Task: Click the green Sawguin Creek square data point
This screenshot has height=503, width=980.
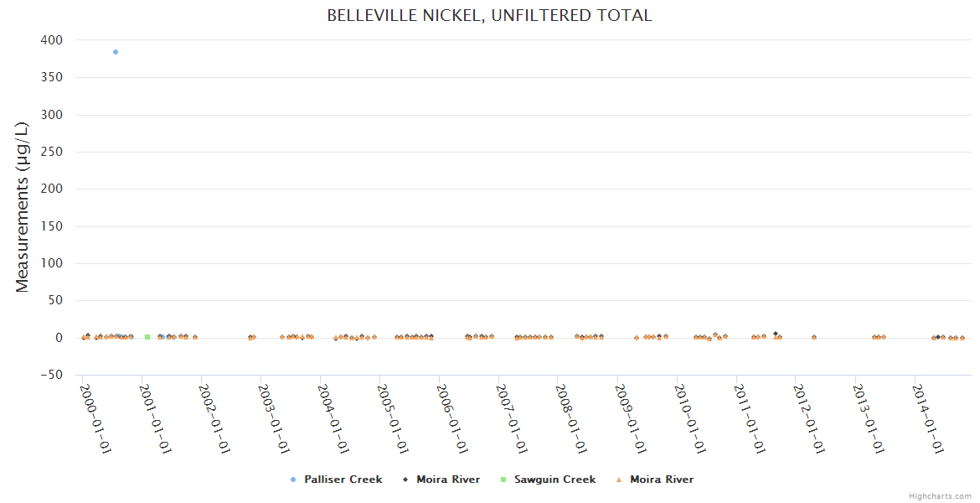Action: click(147, 337)
